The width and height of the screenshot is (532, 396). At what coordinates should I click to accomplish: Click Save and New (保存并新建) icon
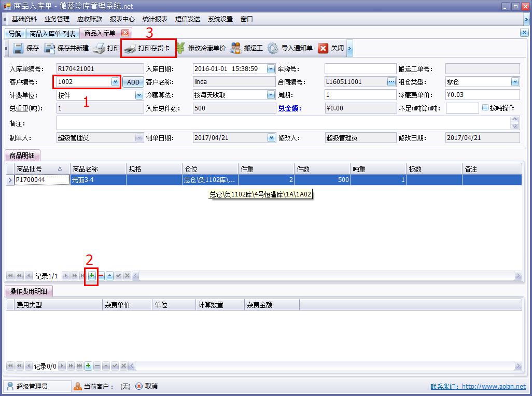click(x=50, y=48)
